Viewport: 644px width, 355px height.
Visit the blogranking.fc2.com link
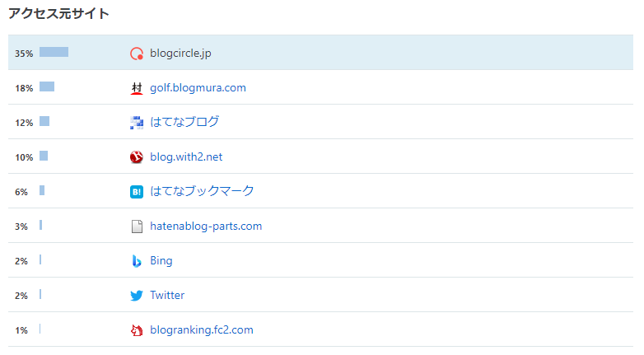click(x=202, y=330)
